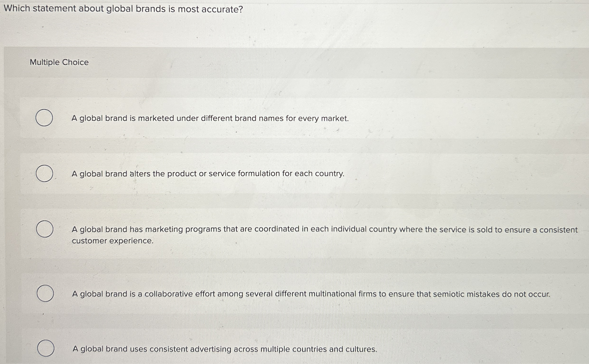This screenshot has height=364, width=589.
Task: Choose the radio button for 'consistent advertising' answer
Action: click(46, 348)
